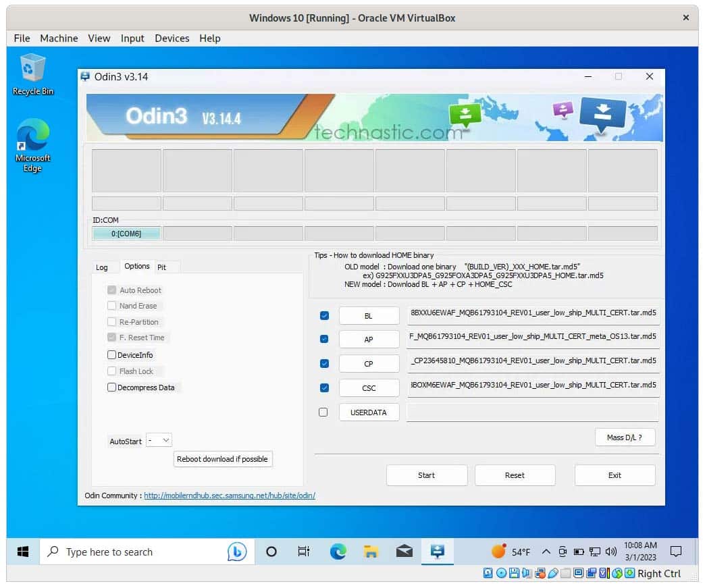Click VirtualBox keyboard capture icon beside Right Ctrl
The height and width of the screenshot is (588, 705).
tap(630, 573)
